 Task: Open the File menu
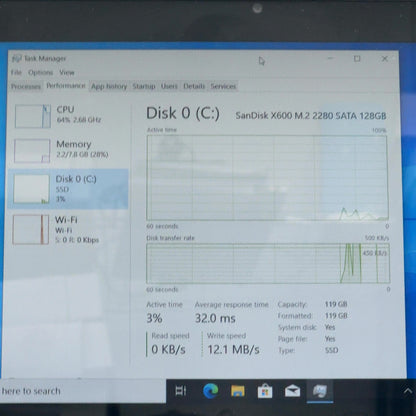coord(16,72)
